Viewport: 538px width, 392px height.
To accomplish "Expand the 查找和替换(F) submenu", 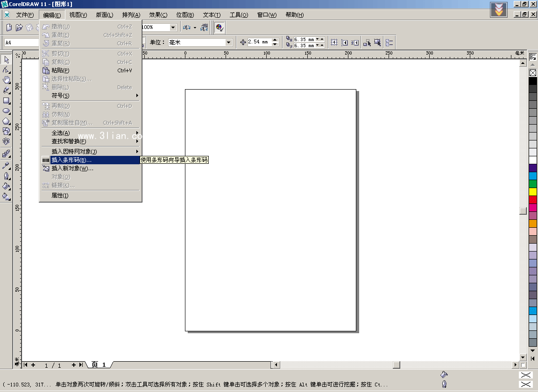I will [90, 141].
